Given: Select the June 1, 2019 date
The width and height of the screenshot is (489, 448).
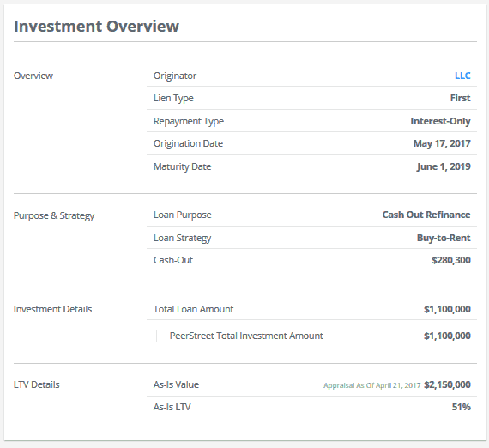Looking at the screenshot, I should (444, 166).
